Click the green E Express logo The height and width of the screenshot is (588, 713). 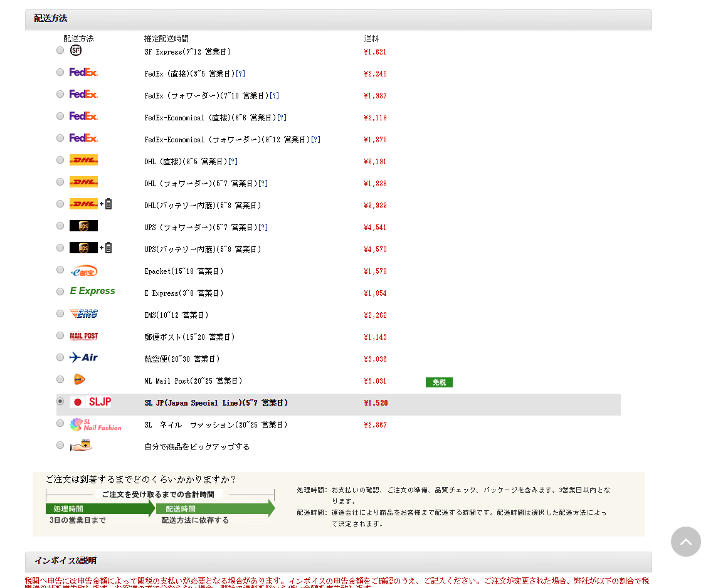click(92, 291)
